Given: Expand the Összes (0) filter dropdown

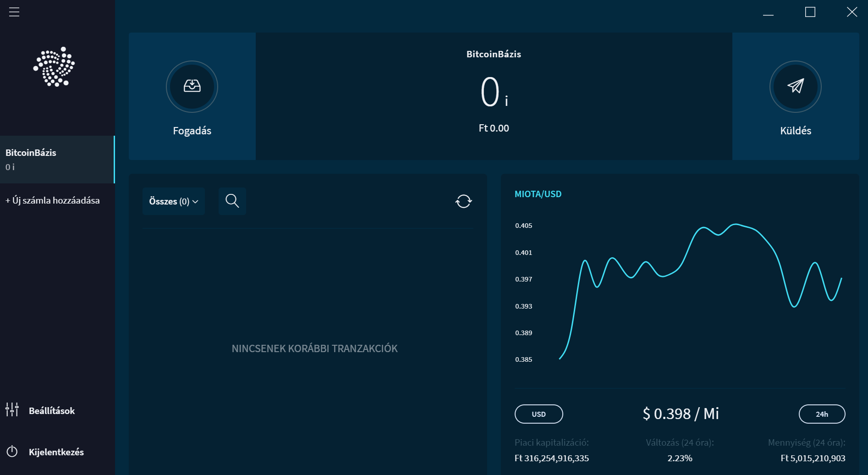Looking at the screenshot, I should [174, 201].
